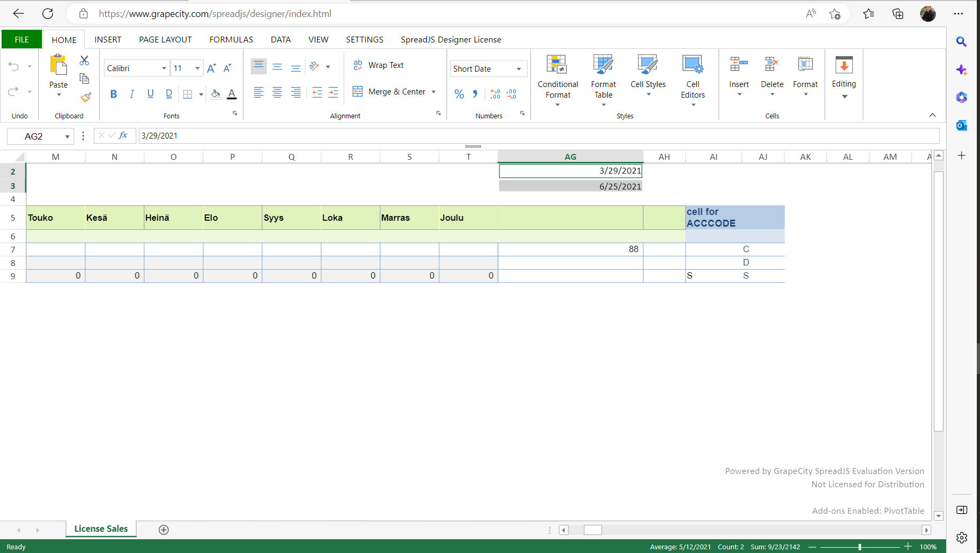Click the zoom plus control in status bar
The width and height of the screenshot is (980, 553).
[x=908, y=547]
